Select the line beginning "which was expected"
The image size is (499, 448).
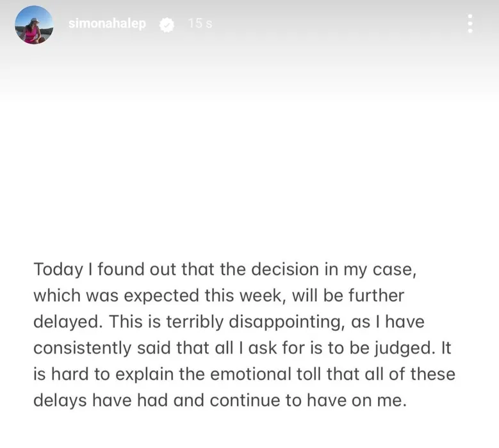coord(218,296)
